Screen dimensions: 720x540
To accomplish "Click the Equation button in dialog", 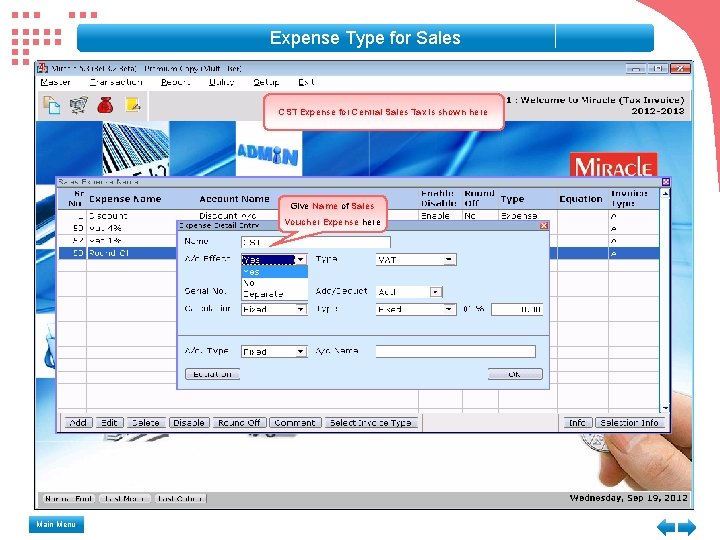I will (x=213, y=374).
